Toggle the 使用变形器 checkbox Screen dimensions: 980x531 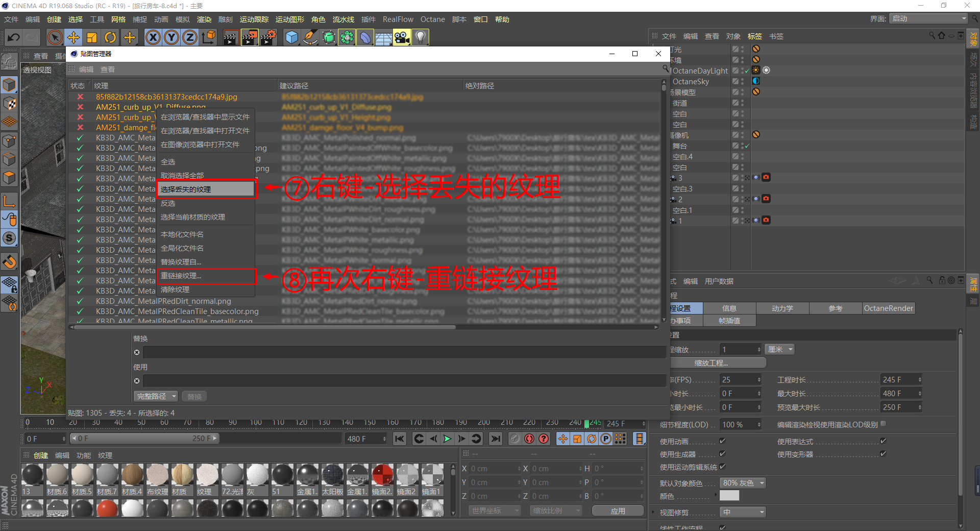883,453
